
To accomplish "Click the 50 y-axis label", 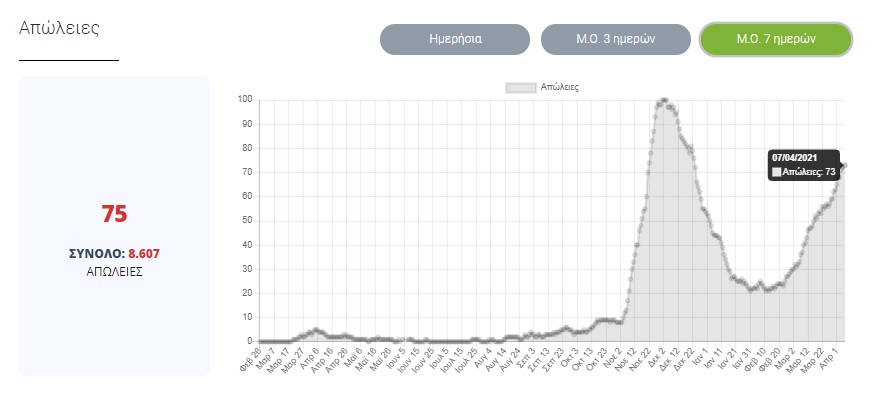I will click(247, 220).
